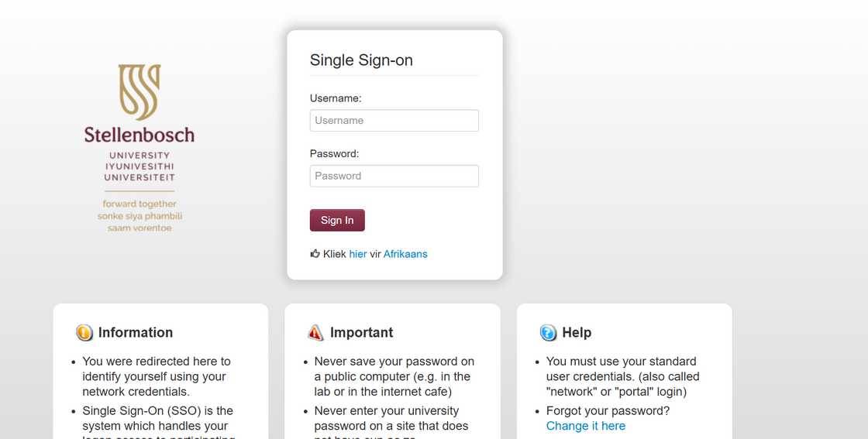The image size is (868, 439).
Task: Click the Stellenbosch University crest logo
Action: [139, 92]
